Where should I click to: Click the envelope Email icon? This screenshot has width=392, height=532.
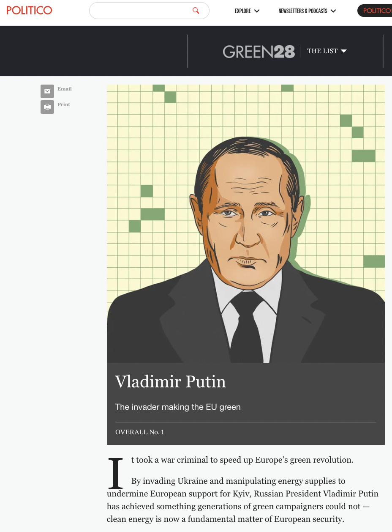click(x=47, y=91)
